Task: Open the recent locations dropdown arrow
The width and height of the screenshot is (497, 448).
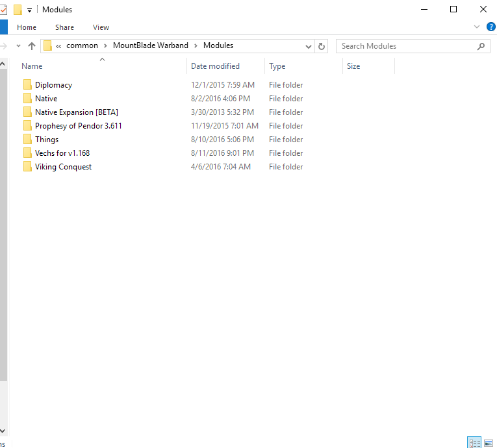Action: pyautogui.click(x=18, y=46)
